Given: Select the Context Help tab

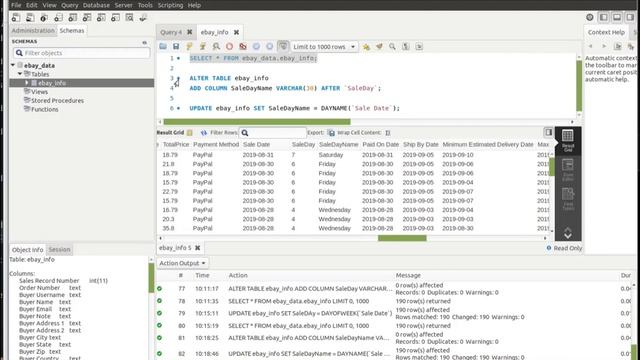Looking at the screenshot, I should click(x=606, y=32).
